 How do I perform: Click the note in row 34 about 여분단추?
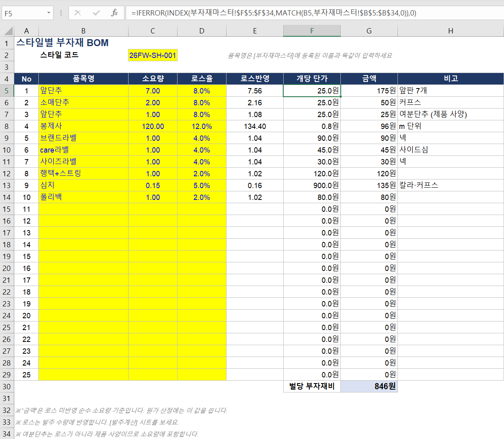pos(107,434)
